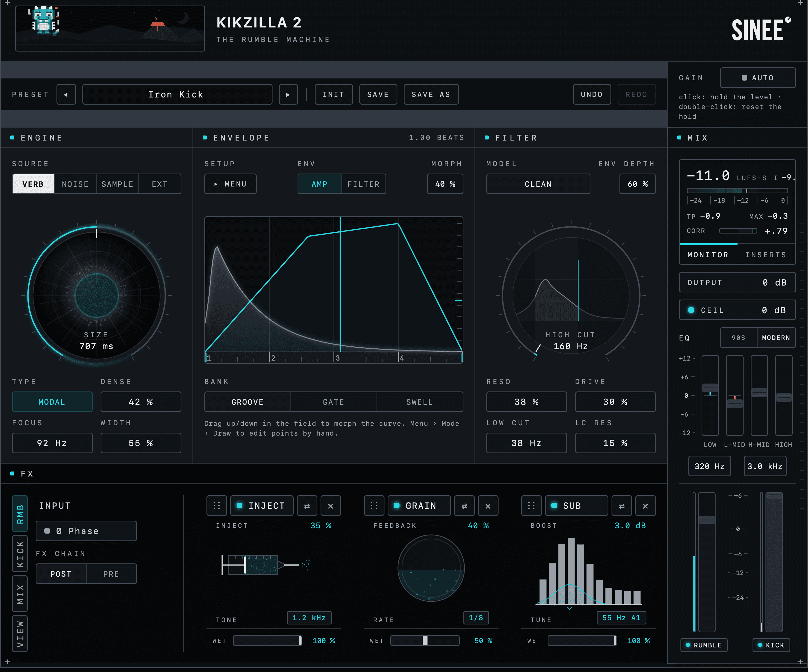Click the INIT button
The height and width of the screenshot is (672, 808).
[x=333, y=94]
